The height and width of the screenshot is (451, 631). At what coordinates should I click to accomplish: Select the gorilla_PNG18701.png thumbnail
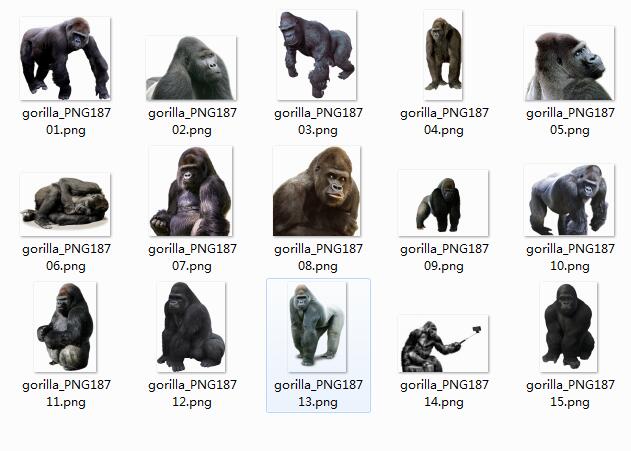coord(65,58)
